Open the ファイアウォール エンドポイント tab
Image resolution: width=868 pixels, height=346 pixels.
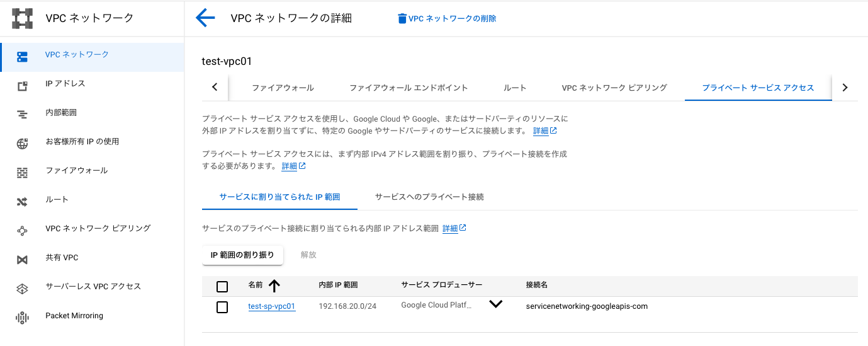coord(409,88)
